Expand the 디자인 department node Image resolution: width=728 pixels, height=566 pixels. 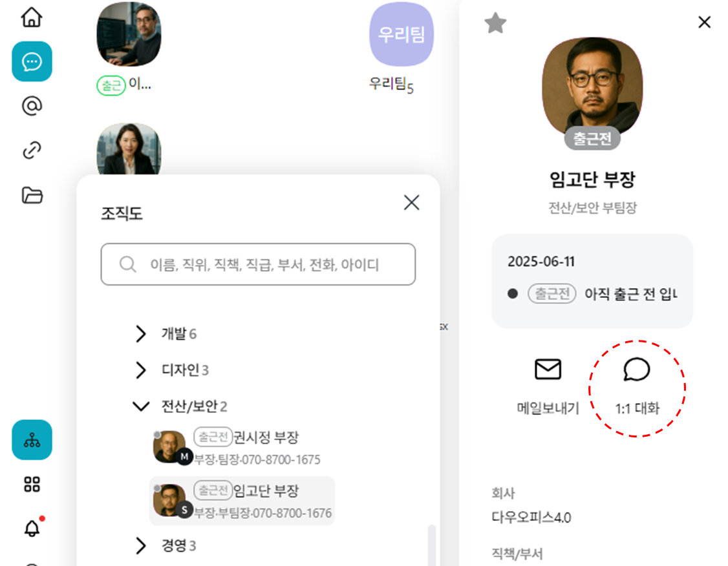tap(140, 370)
